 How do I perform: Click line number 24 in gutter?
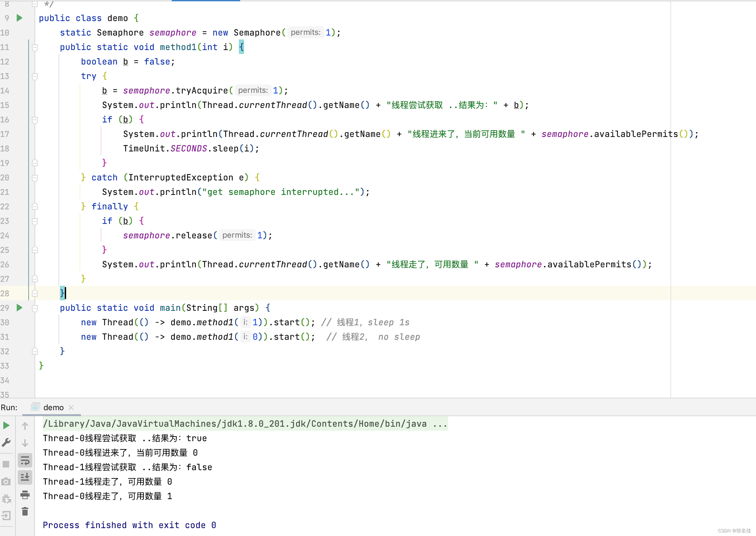pos(5,235)
